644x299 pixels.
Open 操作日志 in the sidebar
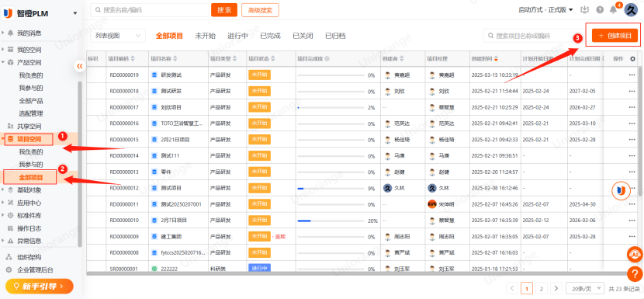pyautogui.click(x=29, y=228)
